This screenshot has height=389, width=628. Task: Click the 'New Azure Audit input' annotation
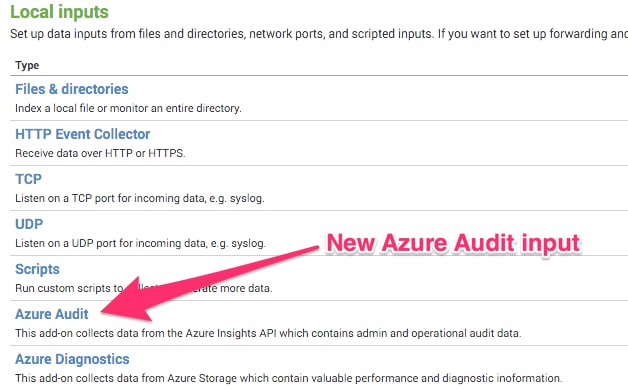pos(453,243)
